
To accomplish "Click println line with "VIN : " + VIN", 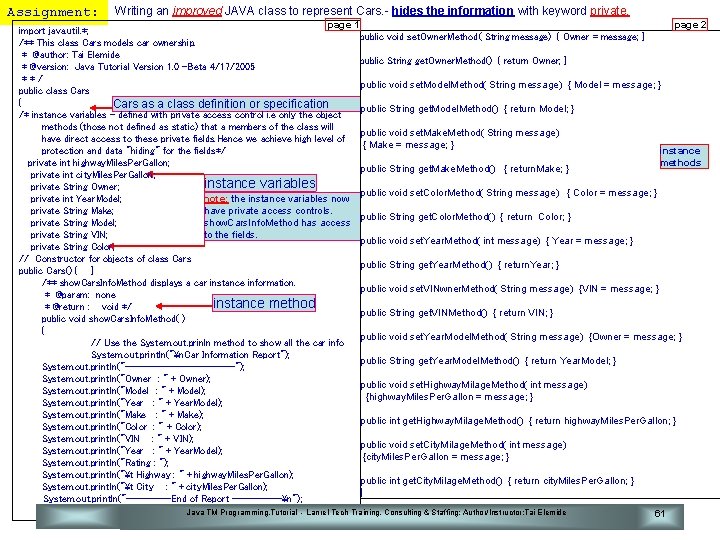I will [x=118, y=439].
